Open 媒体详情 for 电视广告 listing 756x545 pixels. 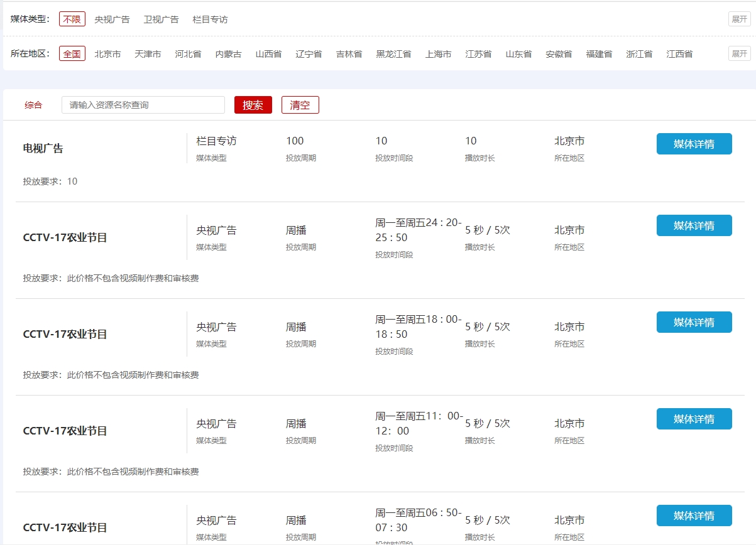click(694, 144)
